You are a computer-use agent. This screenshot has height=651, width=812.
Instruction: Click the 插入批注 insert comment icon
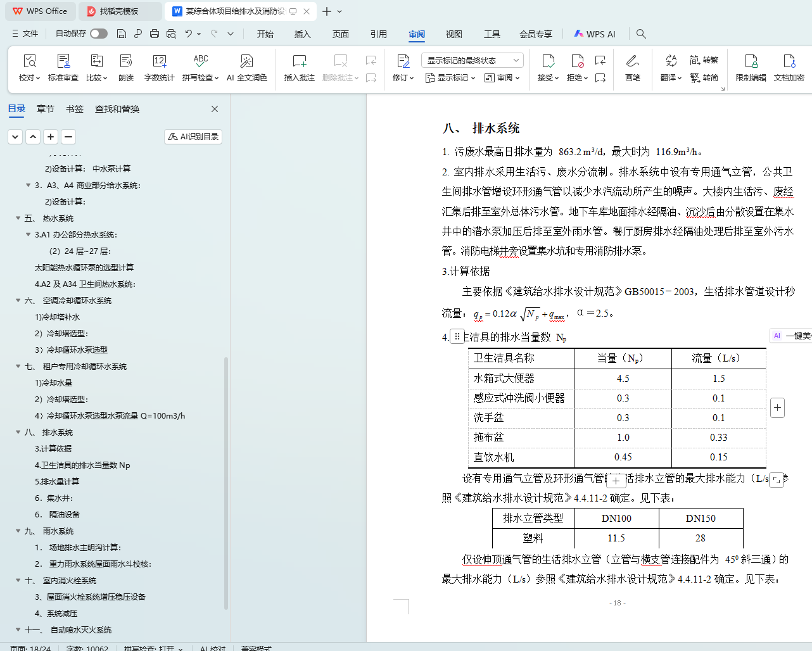(x=299, y=61)
